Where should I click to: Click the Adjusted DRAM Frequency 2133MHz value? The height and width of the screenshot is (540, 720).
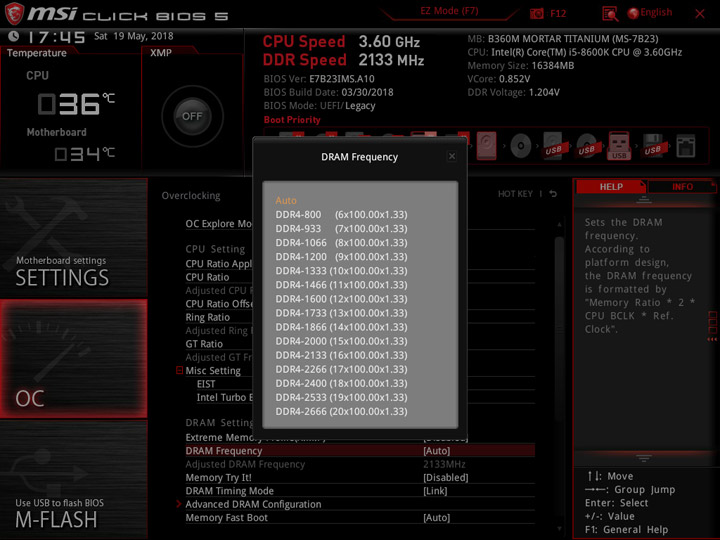click(x=444, y=464)
